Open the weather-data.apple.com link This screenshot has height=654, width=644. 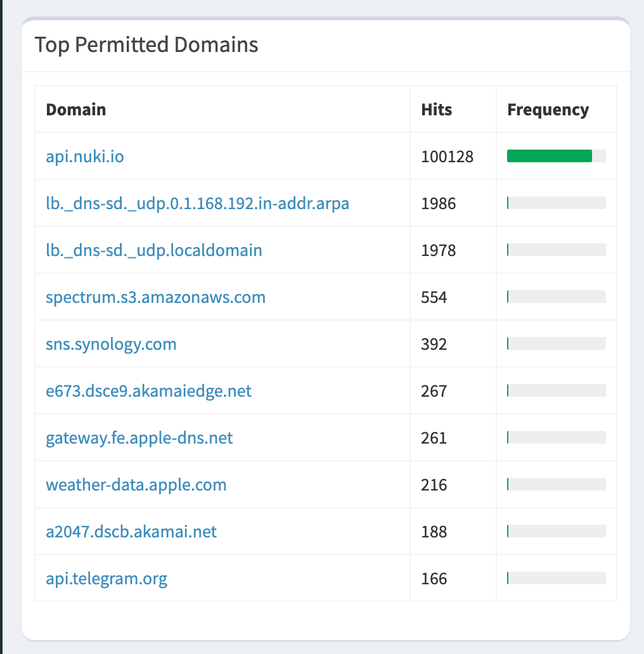tap(136, 485)
